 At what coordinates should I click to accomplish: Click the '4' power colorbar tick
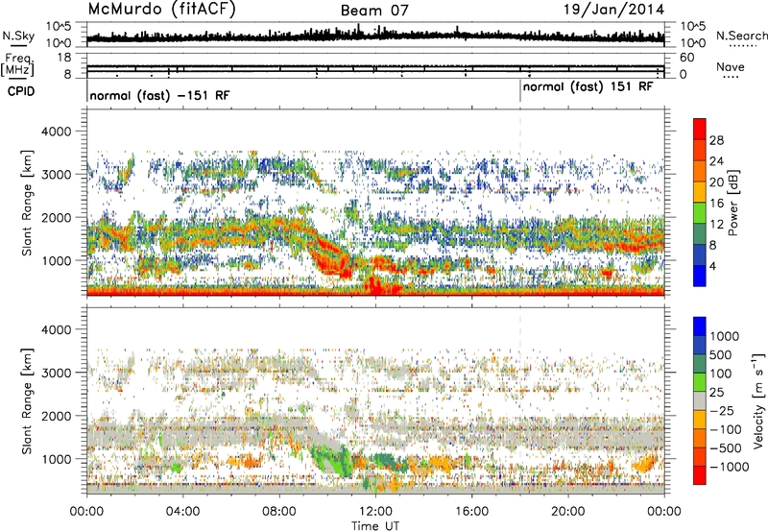(x=712, y=266)
